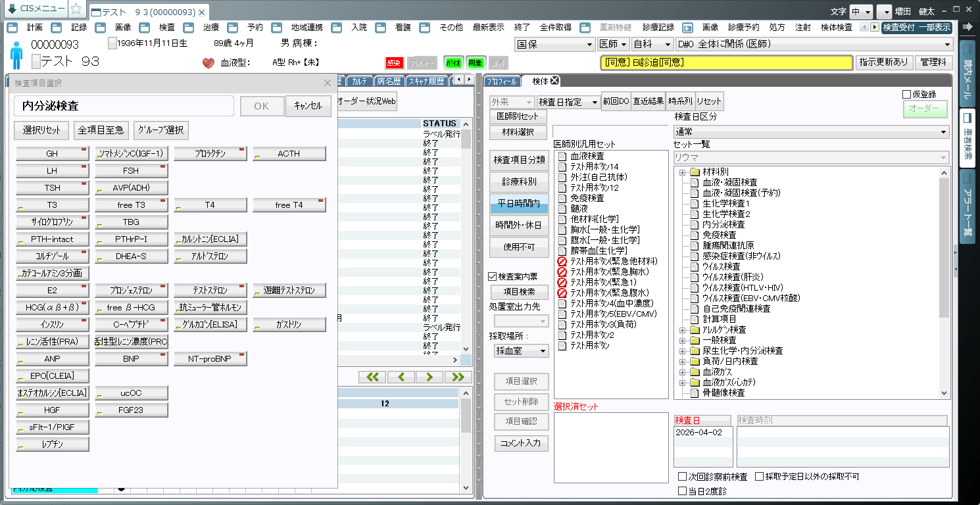Click the free T4 test item button
The height and width of the screenshot is (505, 980).
coord(289,205)
